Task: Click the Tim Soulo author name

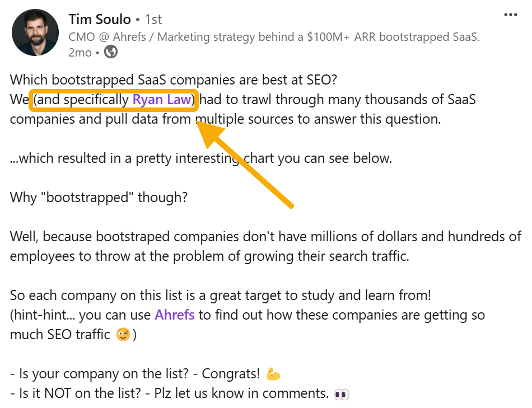Action: tap(99, 20)
